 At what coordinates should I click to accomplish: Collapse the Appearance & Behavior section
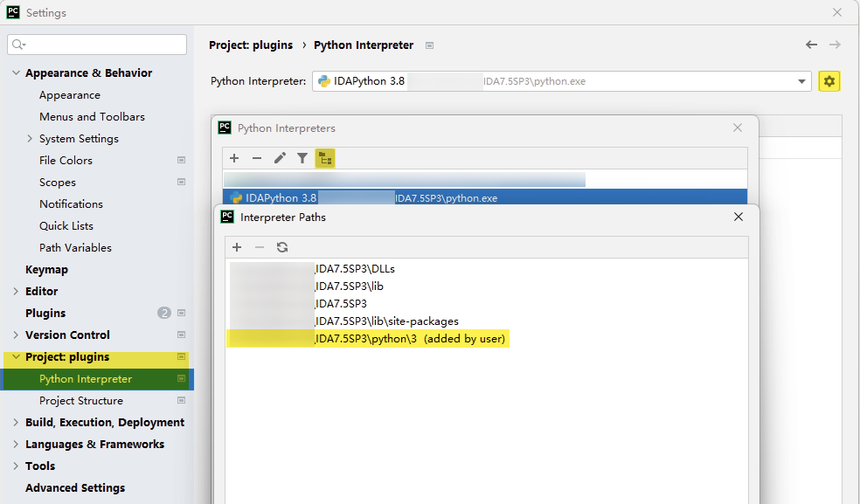click(x=16, y=73)
